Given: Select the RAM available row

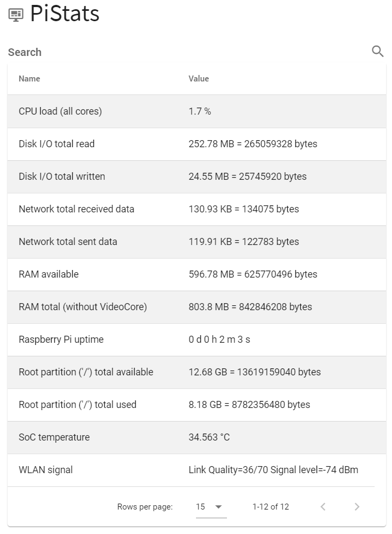Looking at the screenshot, I should tap(197, 274).
